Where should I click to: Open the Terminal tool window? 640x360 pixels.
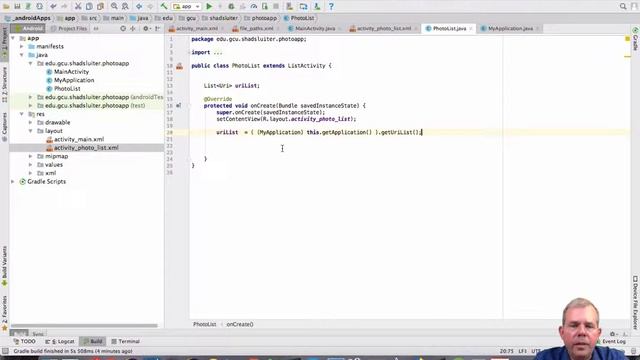(x=126, y=341)
